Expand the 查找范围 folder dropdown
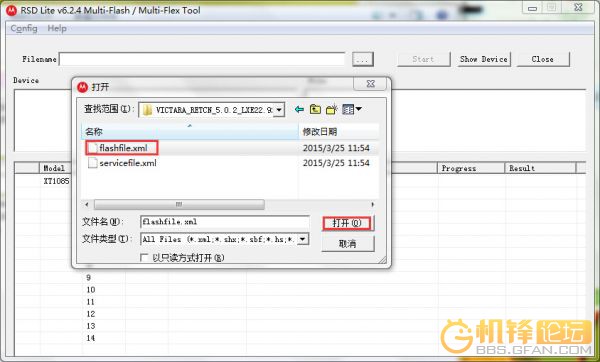 pyautogui.click(x=279, y=110)
